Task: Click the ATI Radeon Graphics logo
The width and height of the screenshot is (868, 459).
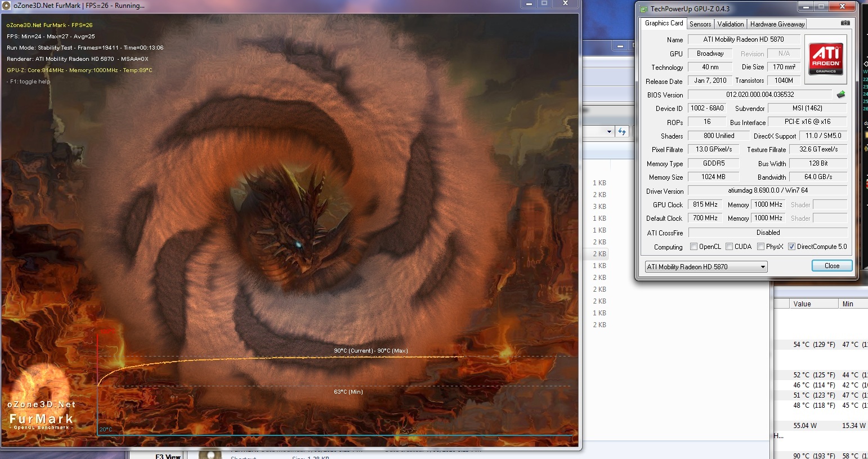Action: point(826,59)
